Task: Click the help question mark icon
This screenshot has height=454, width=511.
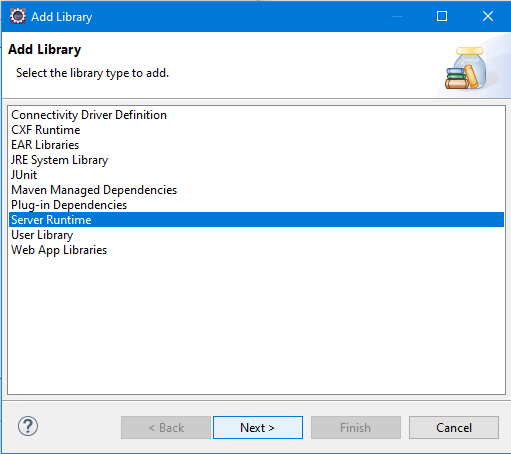Action: tap(28, 426)
